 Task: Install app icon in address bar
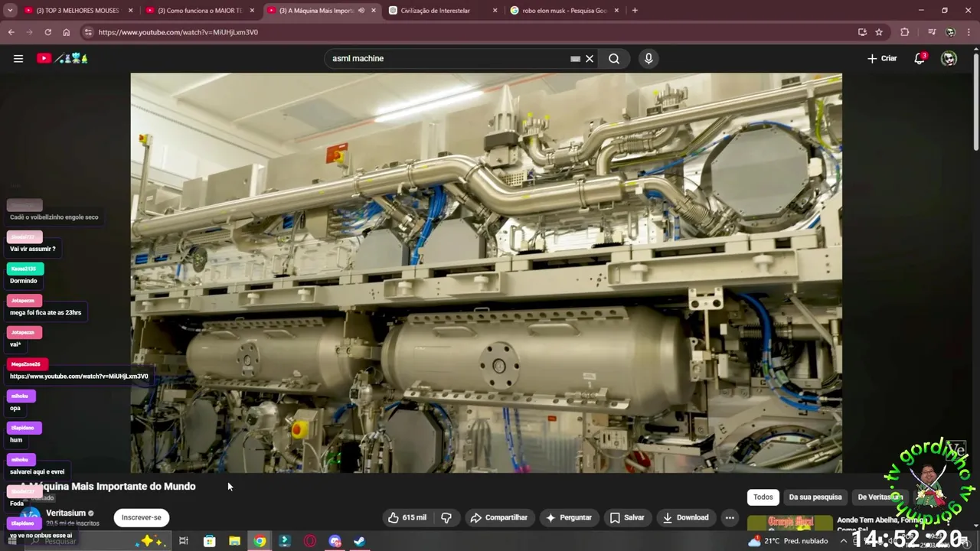[x=862, y=32]
